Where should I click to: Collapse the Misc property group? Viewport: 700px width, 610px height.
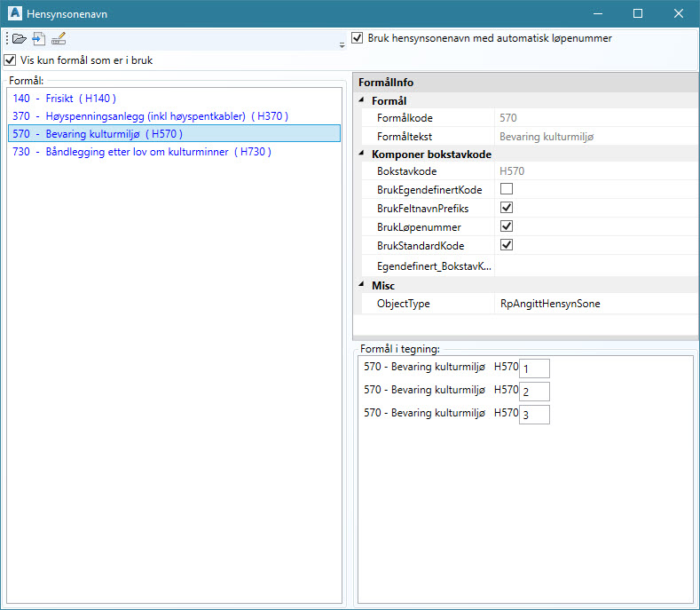[x=362, y=285]
